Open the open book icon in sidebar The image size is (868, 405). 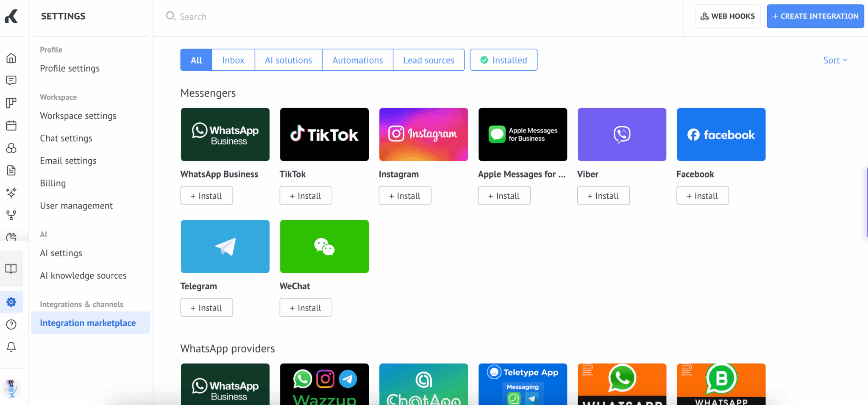pyautogui.click(x=11, y=269)
